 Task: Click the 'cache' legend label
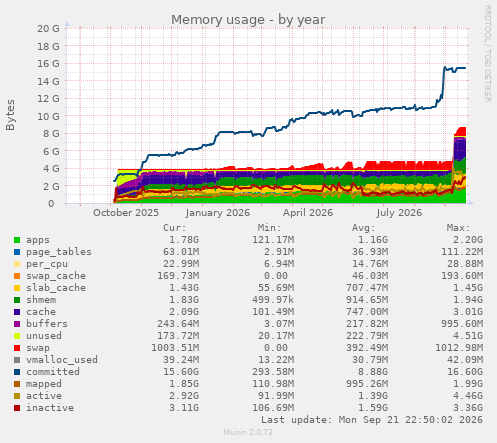(41, 312)
